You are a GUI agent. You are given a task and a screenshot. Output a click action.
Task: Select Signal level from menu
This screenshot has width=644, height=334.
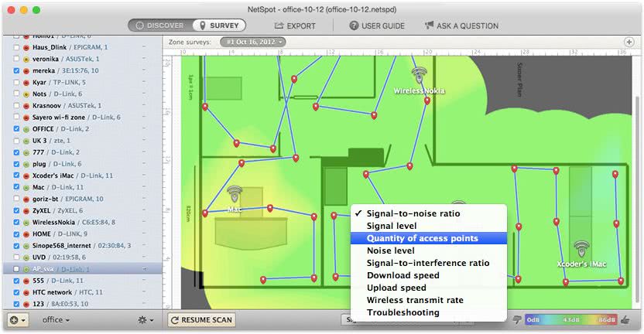[429, 226]
